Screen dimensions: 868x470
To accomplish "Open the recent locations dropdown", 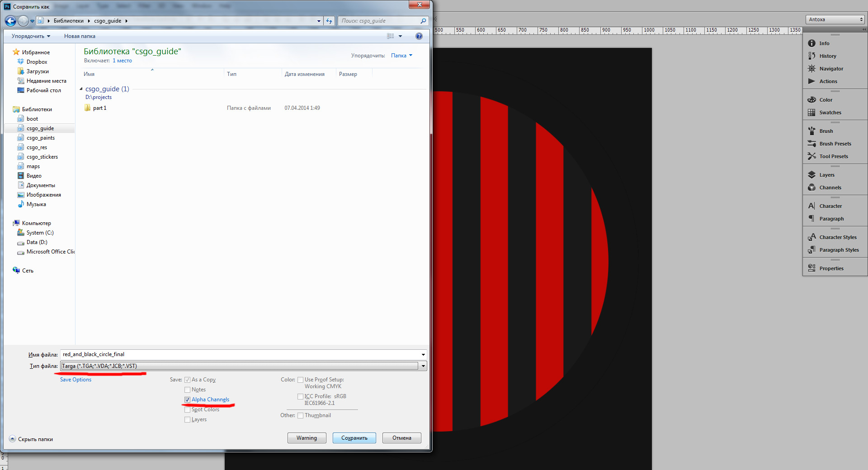I will (x=32, y=21).
